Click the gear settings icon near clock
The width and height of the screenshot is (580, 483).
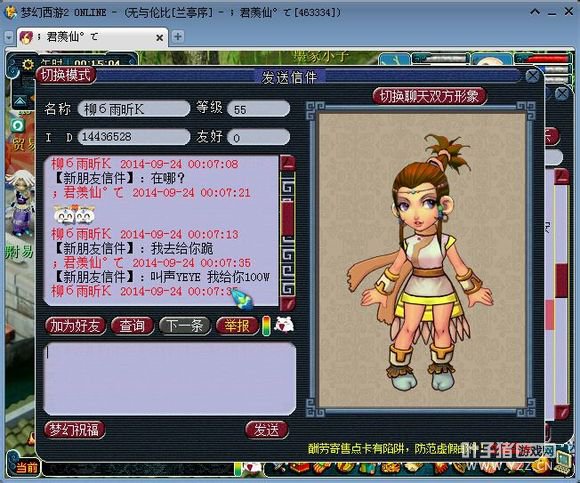28,65
